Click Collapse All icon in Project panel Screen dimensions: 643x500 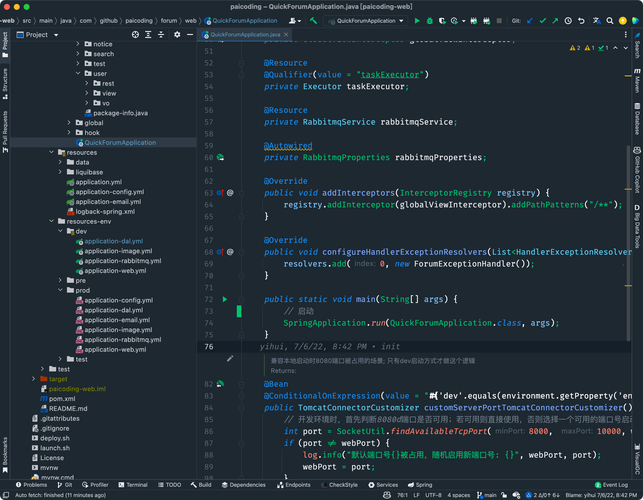159,34
